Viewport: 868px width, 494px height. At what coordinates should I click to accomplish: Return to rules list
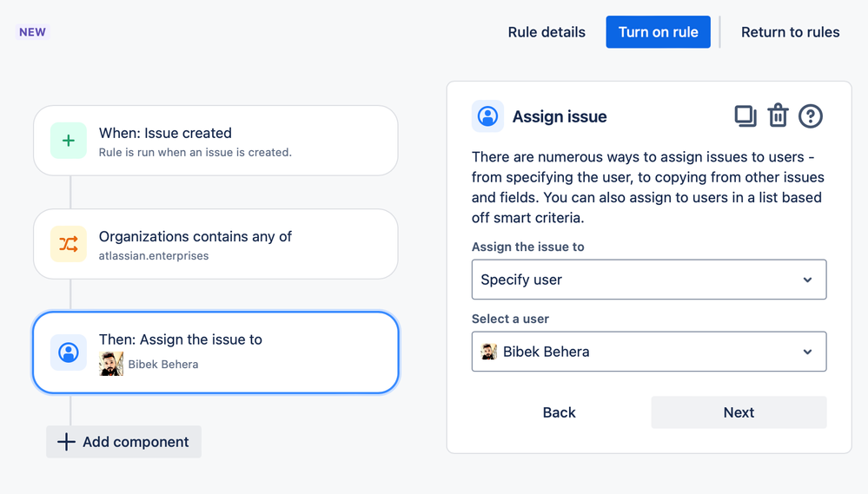(790, 32)
